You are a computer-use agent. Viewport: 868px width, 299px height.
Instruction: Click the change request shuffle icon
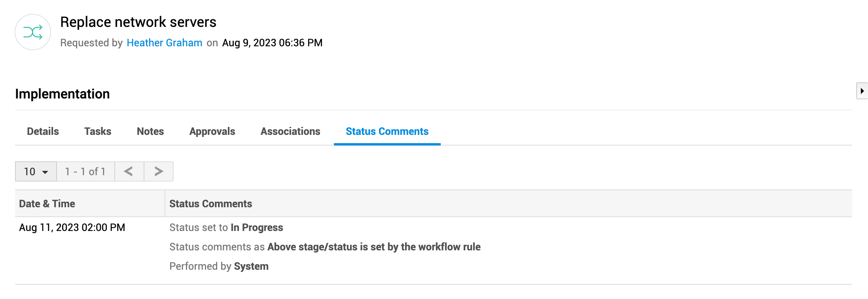pos(33,32)
